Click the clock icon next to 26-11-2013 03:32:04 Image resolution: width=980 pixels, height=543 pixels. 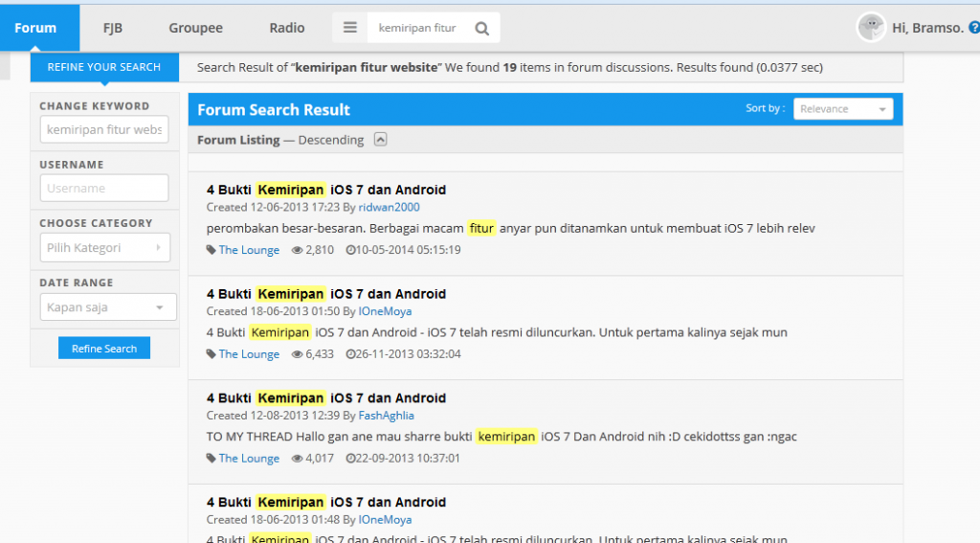350,354
